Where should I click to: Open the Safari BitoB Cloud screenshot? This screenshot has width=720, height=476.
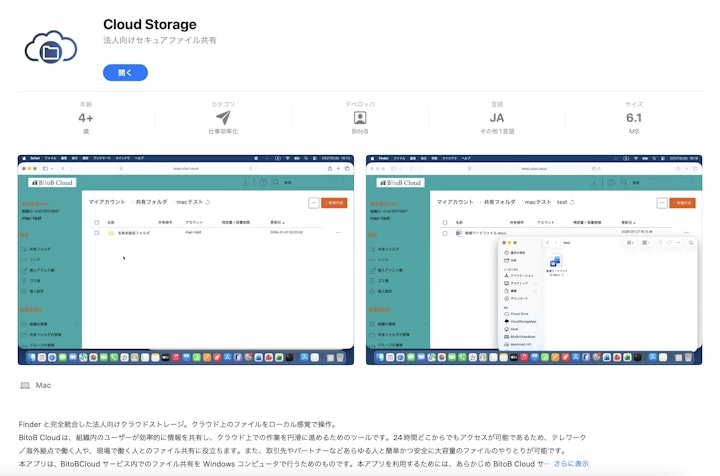[186, 260]
